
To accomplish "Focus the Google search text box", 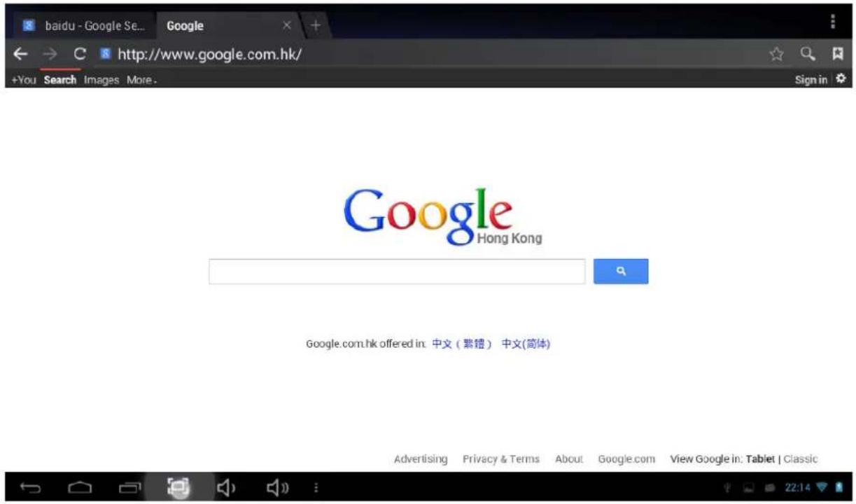I will click(x=397, y=272).
